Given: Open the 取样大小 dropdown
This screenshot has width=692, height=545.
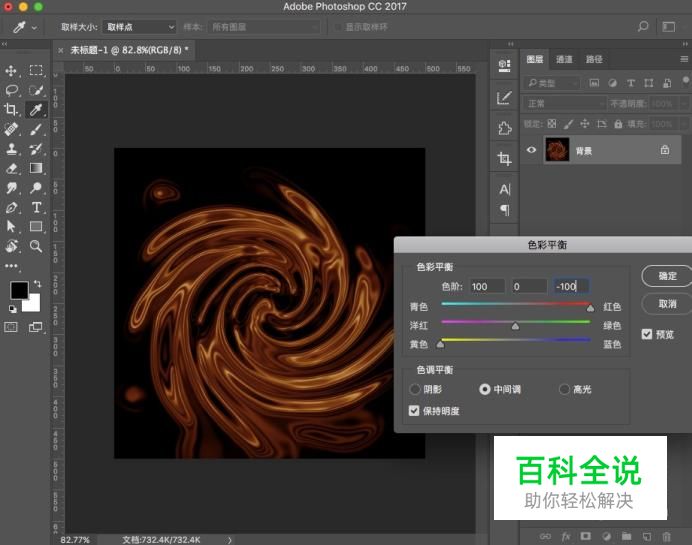Looking at the screenshot, I should [139, 27].
